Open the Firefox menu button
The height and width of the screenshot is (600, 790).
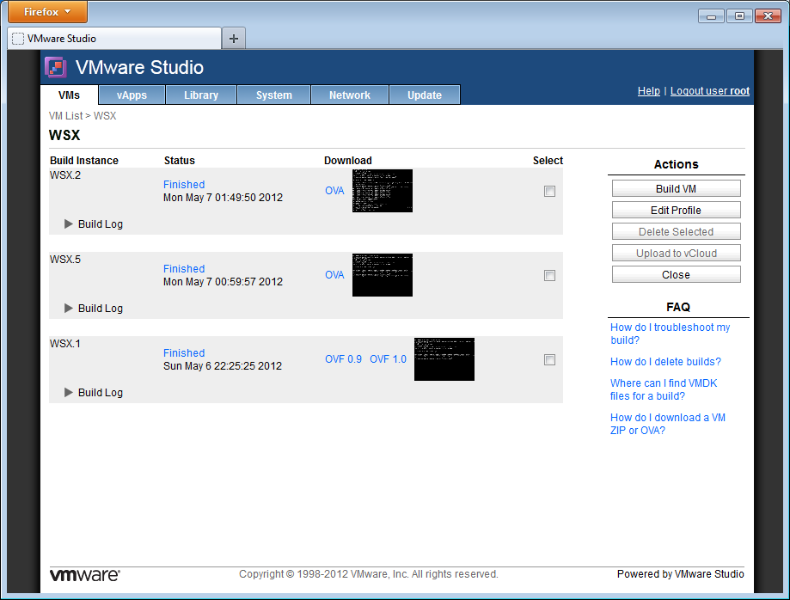point(47,12)
